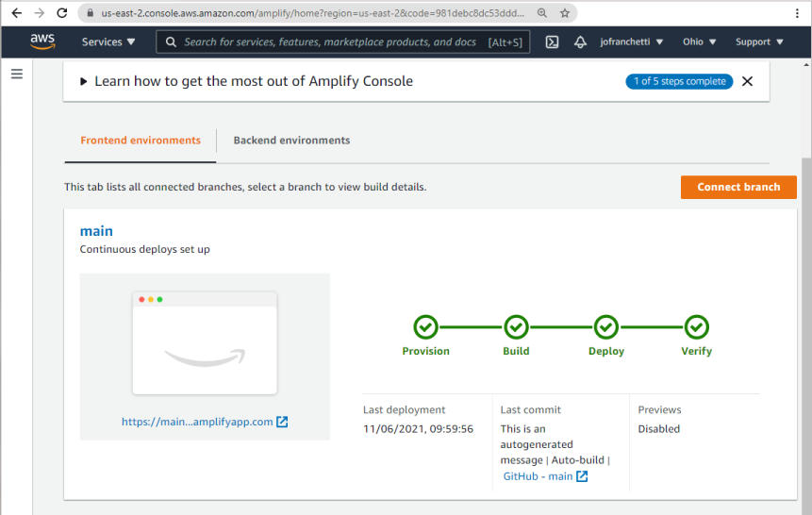The image size is (812, 515).
Task: Click the Provision step checkmark icon
Action: [x=425, y=327]
